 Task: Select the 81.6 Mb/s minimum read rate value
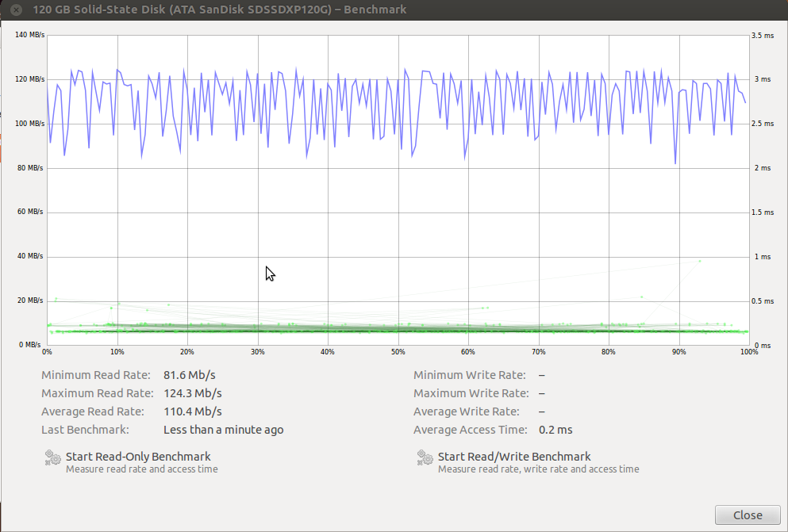tap(189, 375)
